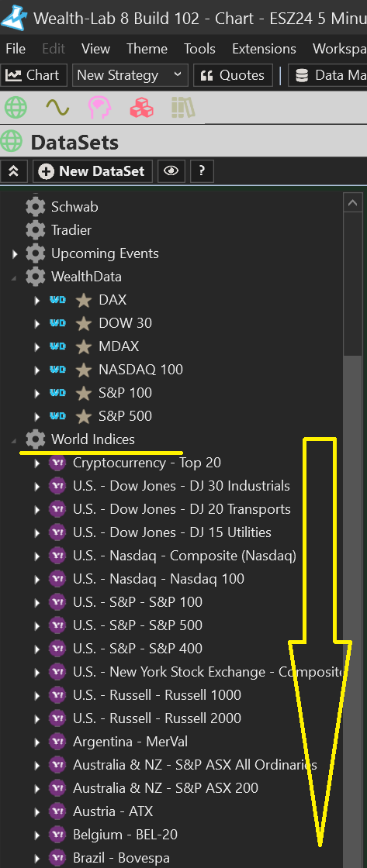The height and width of the screenshot is (868, 367).
Task: Open the books library panel icon
Action: [183, 108]
